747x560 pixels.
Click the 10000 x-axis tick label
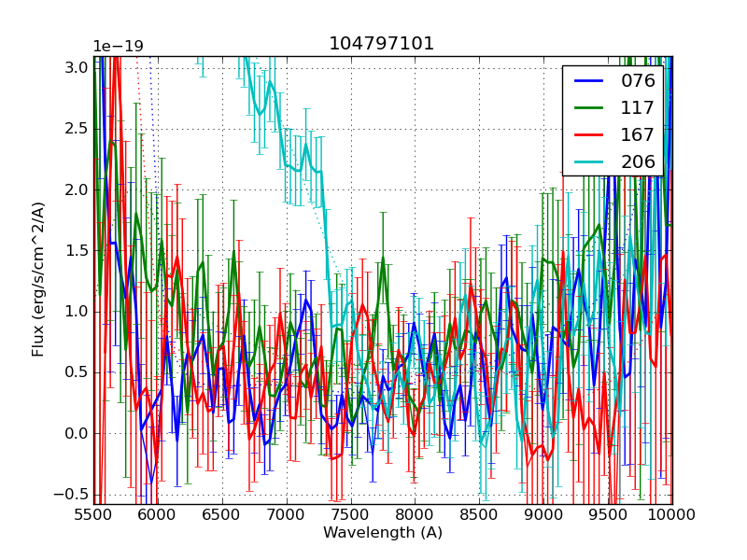coord(672,514)
